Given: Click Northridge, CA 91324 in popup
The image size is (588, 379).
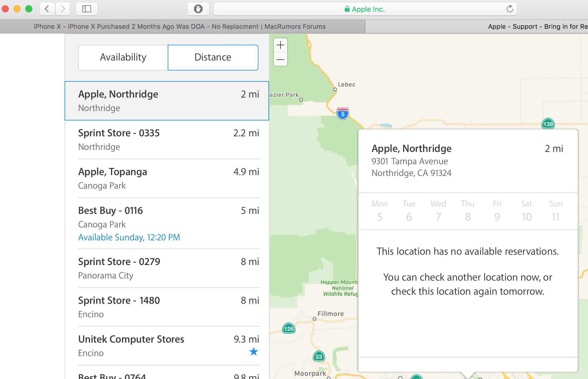Looking at the screenshot, I should [x=411, y=173].
